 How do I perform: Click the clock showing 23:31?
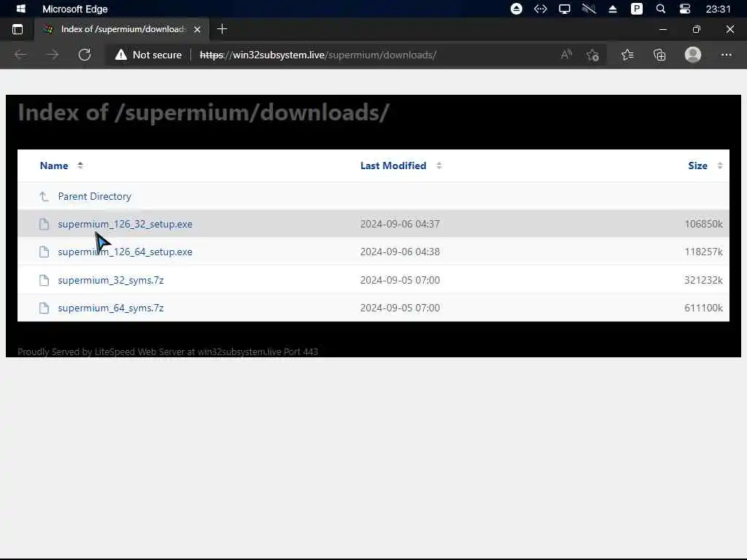718,9
